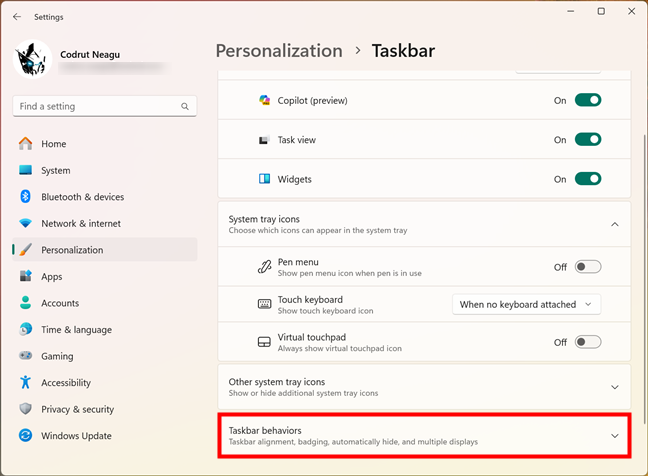Click the Virtual touchpad icon
This screenshot has height=476, width=648.
point(264,342)
